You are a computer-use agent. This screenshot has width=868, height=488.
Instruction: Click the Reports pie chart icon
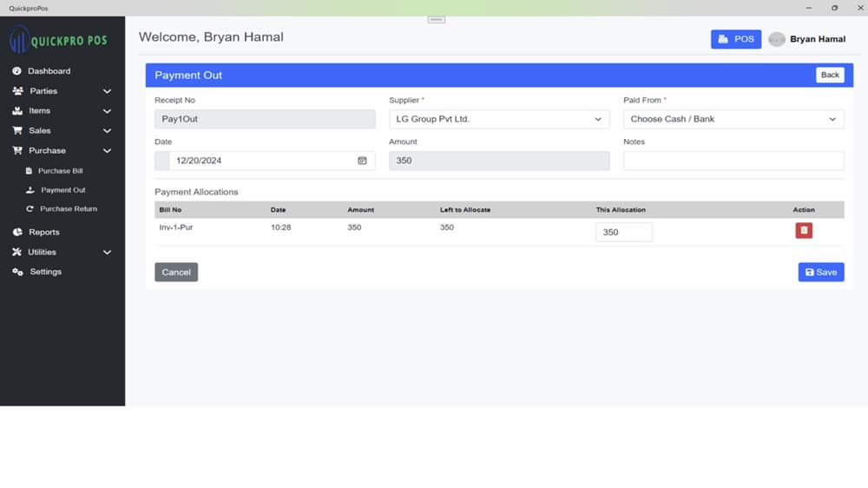tap(17, 232)
